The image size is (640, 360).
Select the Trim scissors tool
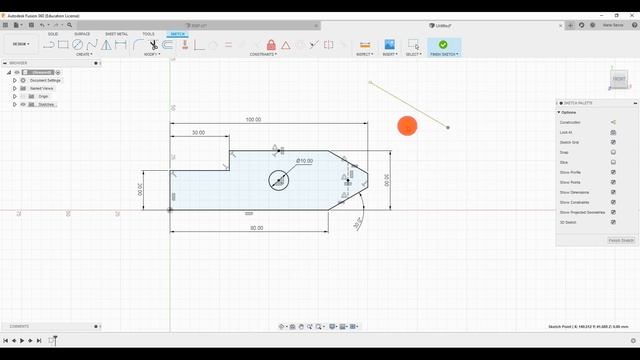click(x=153, y=44)
